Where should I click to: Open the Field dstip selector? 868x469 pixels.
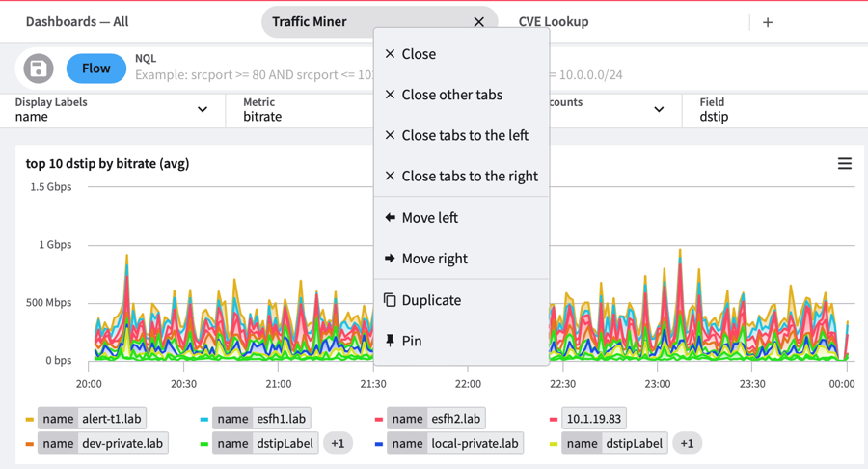point(772,110)
